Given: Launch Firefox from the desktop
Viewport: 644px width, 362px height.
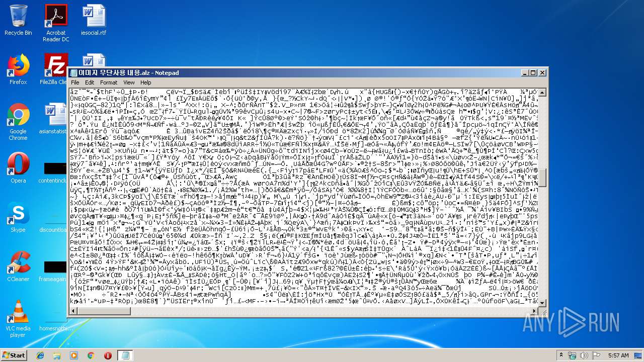Looking at the screenshot, I should (18, 69).
